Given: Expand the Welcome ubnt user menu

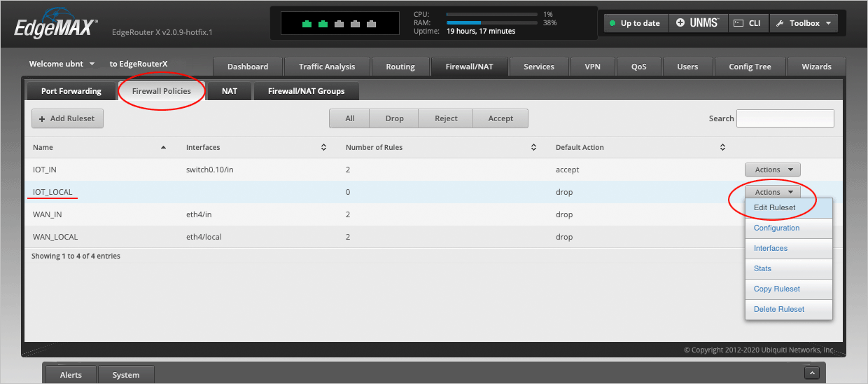Looking at the screenshot, I should point(62,64).
